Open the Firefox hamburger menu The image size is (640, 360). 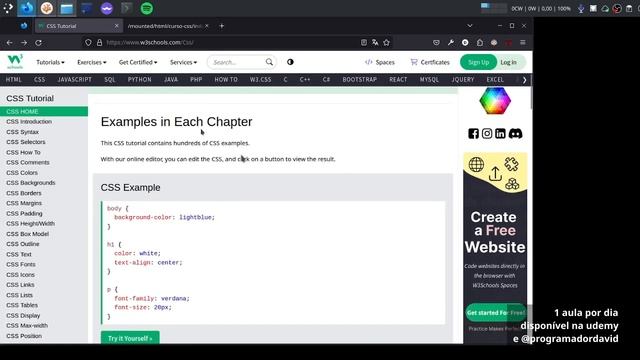click(523, 42)
